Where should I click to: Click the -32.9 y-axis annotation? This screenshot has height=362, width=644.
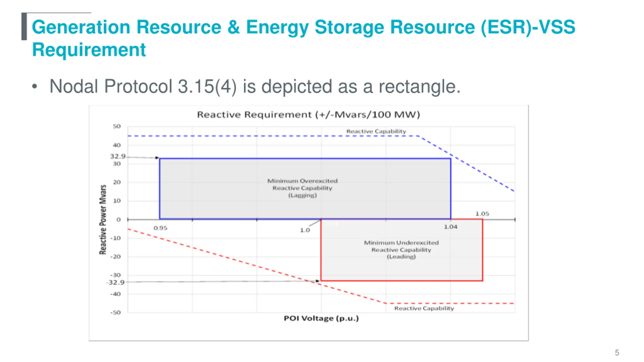115,282
